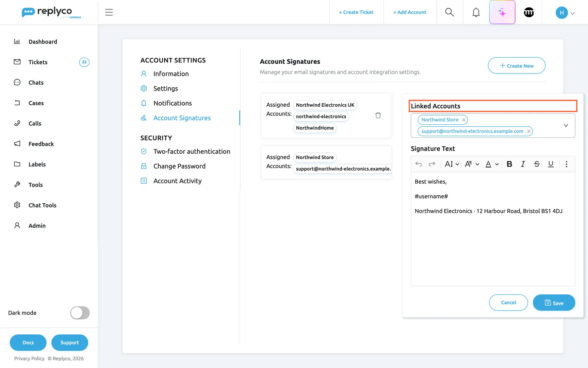This screenshot has width=588, height=368.
Task: Apply underline formatting in editor
Action: [x=550, y=164]
